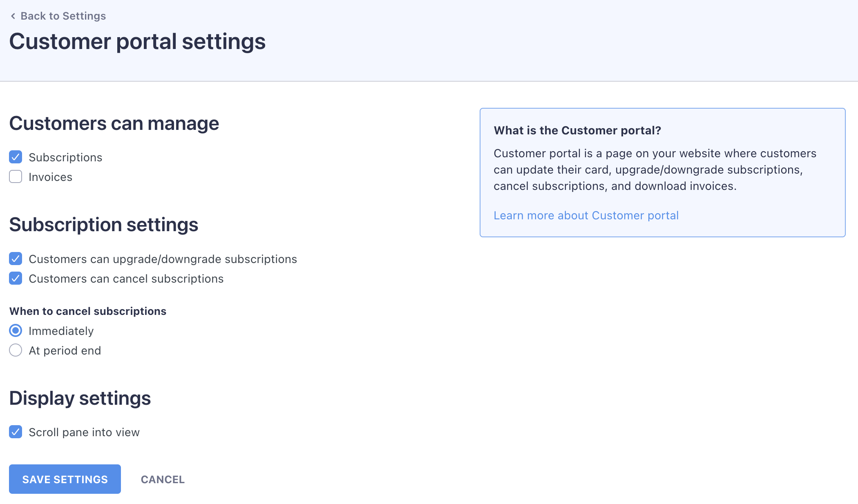Click the back chevron arrow icon
Image resolution: width=858 pixels, height=504 pixels.
click(13, 16)
